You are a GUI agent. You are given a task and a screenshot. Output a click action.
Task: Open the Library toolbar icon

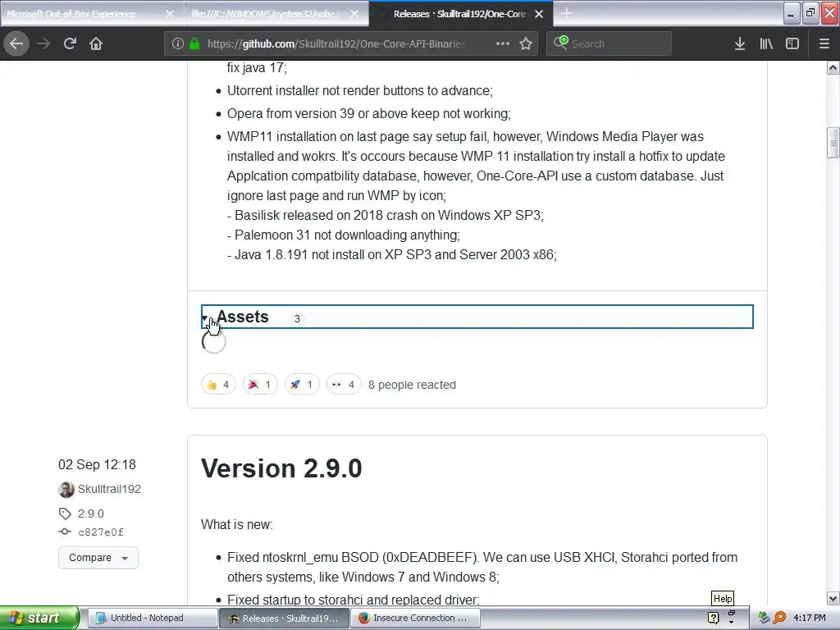point(766,43)
